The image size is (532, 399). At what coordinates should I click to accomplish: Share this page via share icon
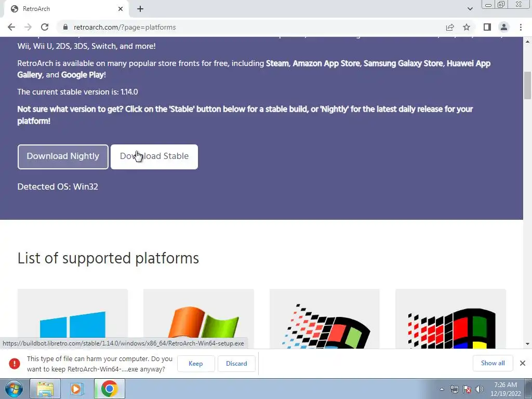pyautogui.click(x=450, y=27)
